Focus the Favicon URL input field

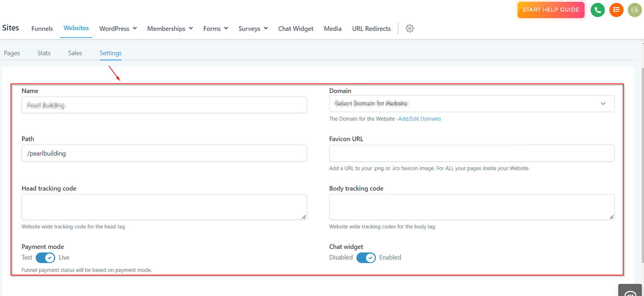(x=471, y=153)
